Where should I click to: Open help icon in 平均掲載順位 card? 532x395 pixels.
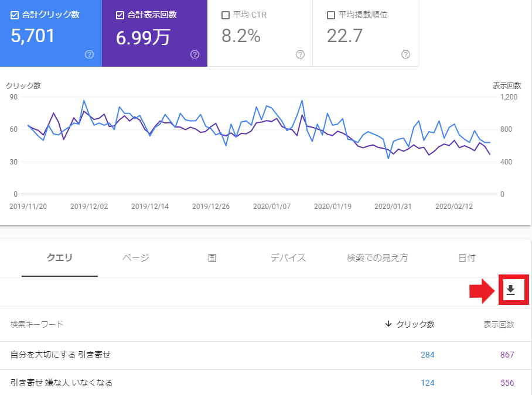point(406,54)
